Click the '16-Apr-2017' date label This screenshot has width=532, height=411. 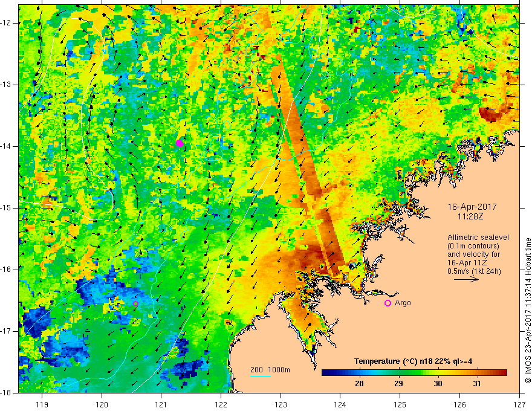pos(472,207)
